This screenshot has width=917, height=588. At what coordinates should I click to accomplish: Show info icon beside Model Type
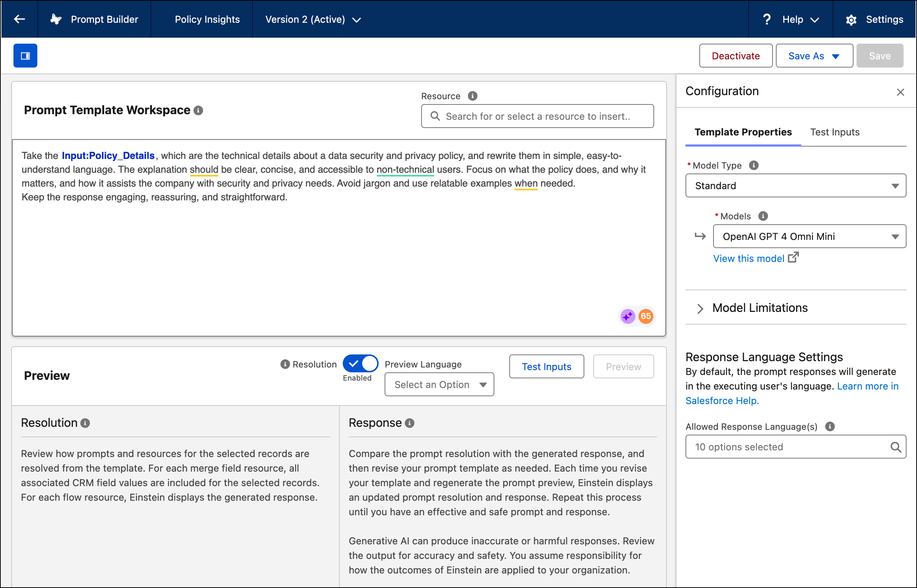point(754,165)
